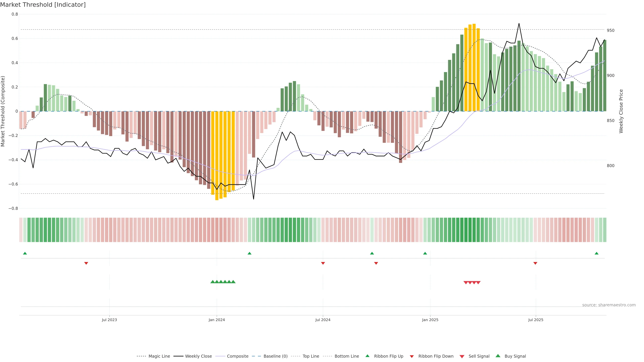Click the Baseline (0) legend entry
Image resolution: width=644 pixels, height=362 pixels.
275,356
